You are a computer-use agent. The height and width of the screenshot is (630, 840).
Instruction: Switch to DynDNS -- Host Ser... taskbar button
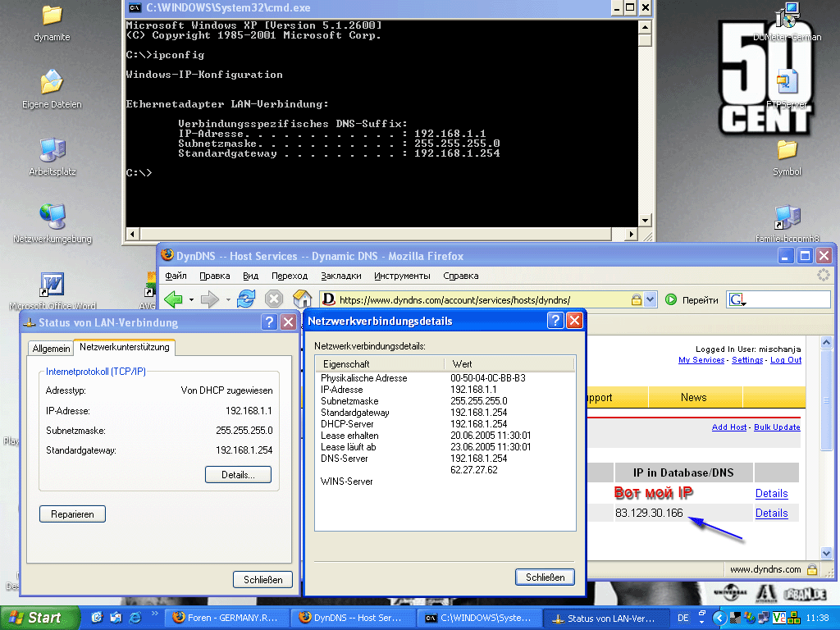coord(353,618)
